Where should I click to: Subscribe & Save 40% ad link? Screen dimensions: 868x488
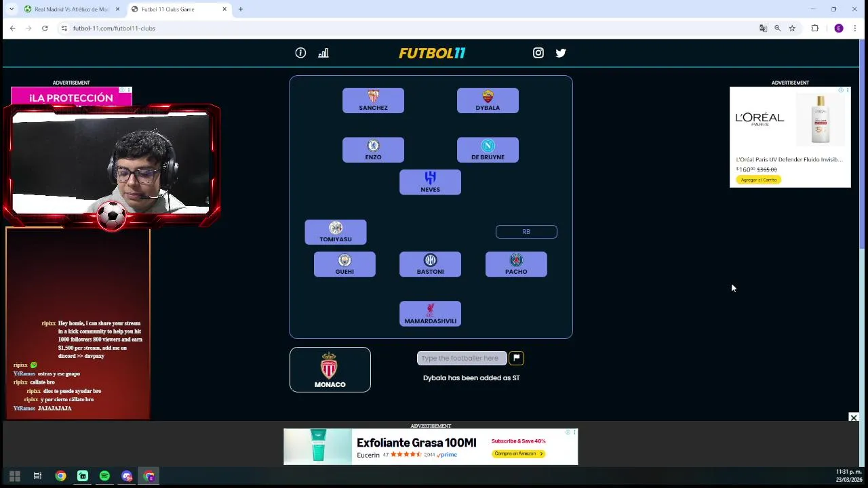(x=518, y=441)
